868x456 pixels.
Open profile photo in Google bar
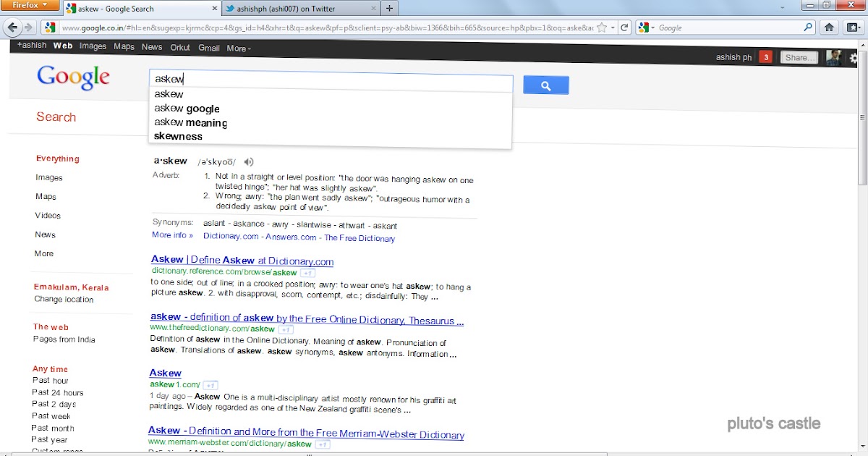tap(833, 58)
